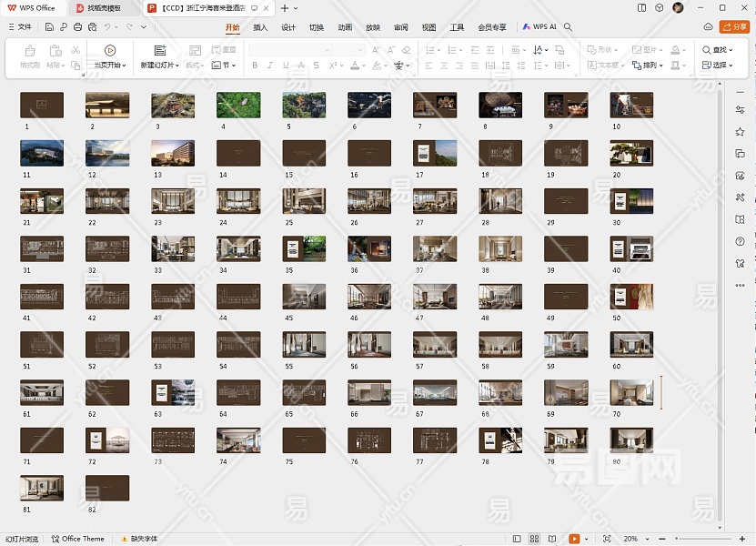Open a new tab with the plus icon
Viewport: 756px width, 546px height.
[285, 7]
